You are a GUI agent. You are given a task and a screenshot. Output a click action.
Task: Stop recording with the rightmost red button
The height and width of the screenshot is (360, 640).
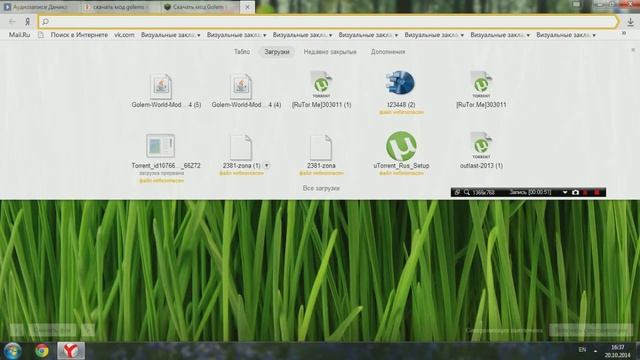[x=597, y=192]
